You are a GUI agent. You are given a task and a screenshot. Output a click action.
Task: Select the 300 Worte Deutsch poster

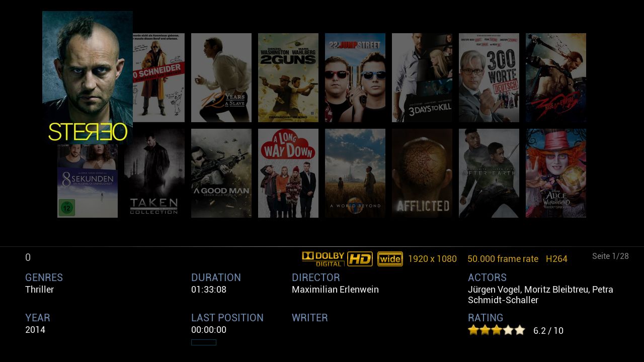pos(489,77)
